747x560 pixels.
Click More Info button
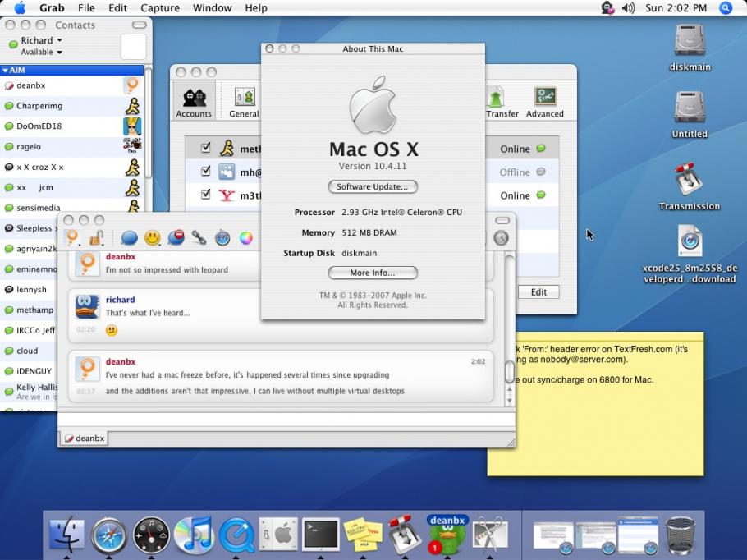point(373,273)
